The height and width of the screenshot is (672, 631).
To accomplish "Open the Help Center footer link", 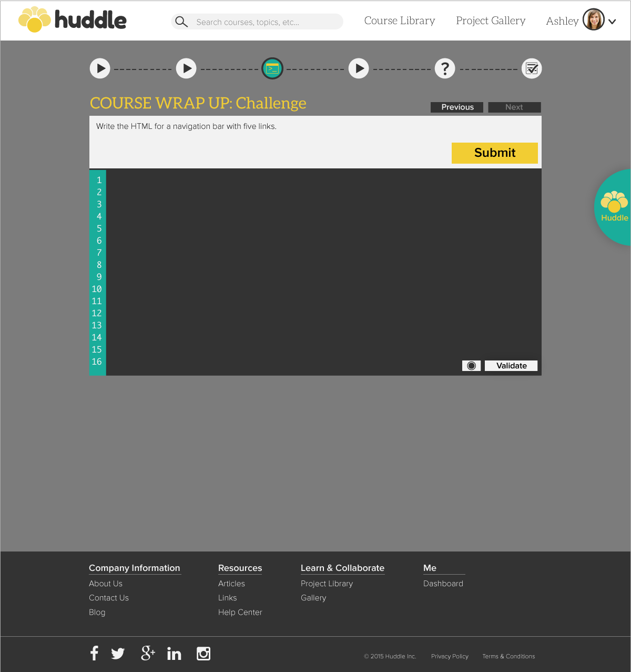I will tap(240, 613).
